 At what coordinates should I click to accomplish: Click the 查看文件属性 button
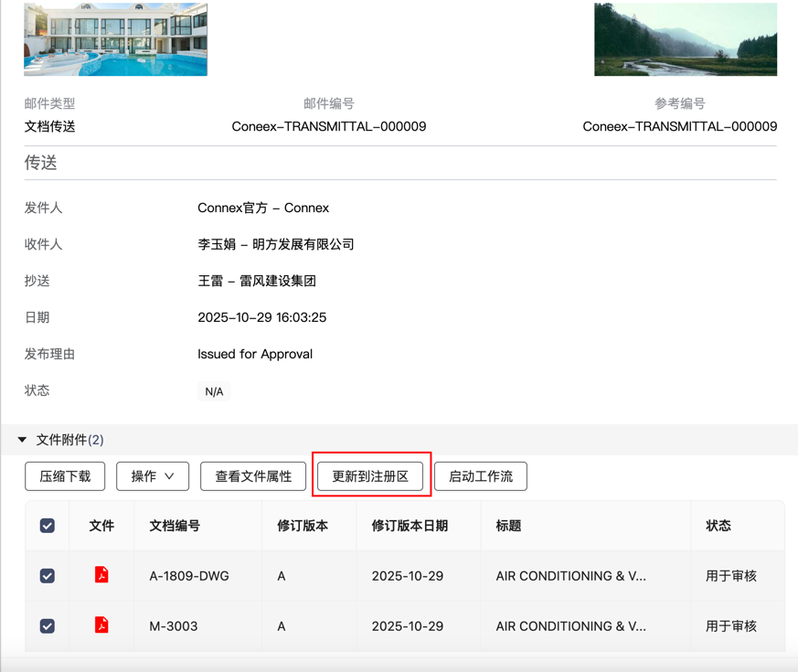click(253, 476)
